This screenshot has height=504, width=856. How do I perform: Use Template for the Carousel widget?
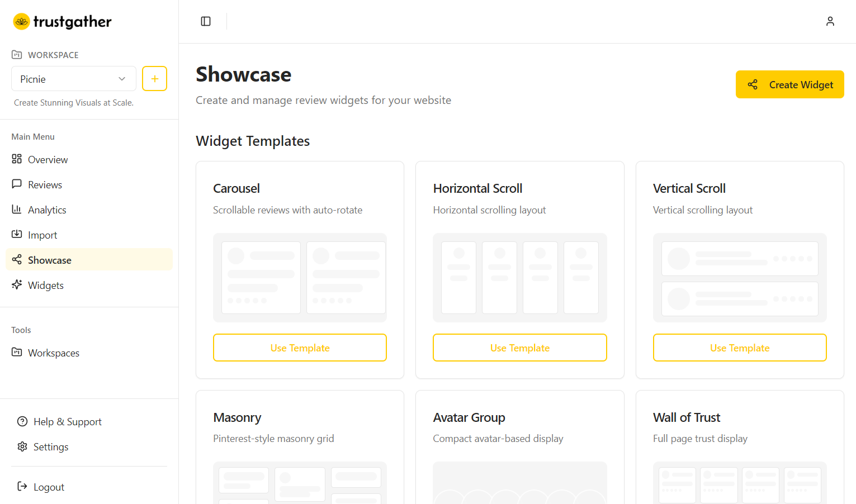tap(300, 348)
